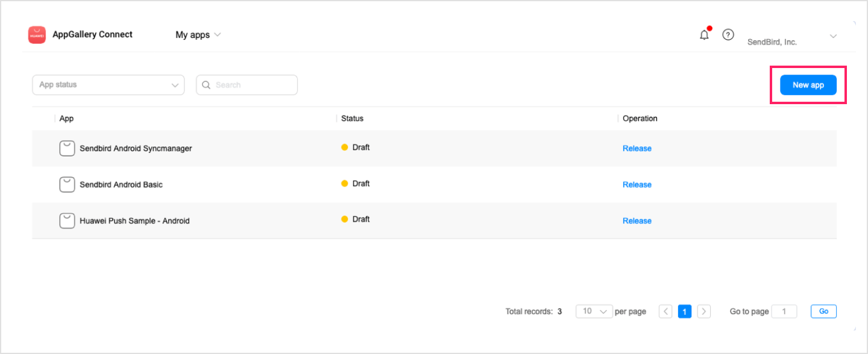
Task: Expand the App status filter dropdown
Action: tap(108, 85)
